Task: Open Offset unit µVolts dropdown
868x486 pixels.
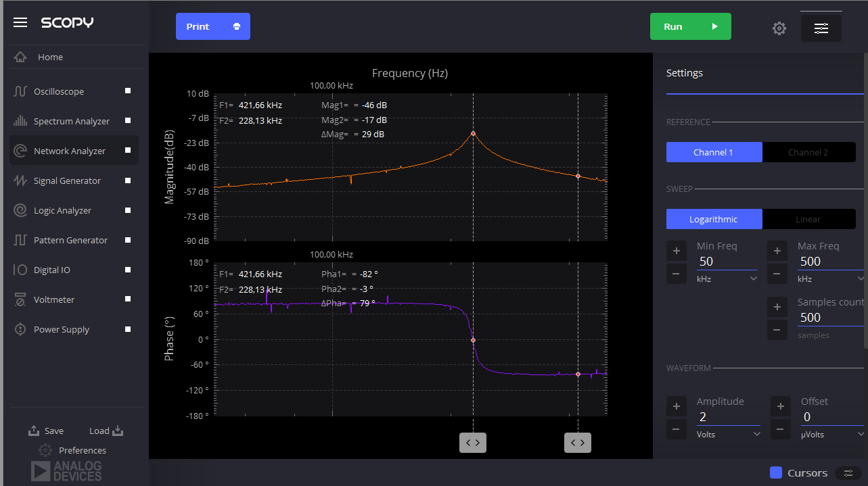Action: click(x=833, y=435)
